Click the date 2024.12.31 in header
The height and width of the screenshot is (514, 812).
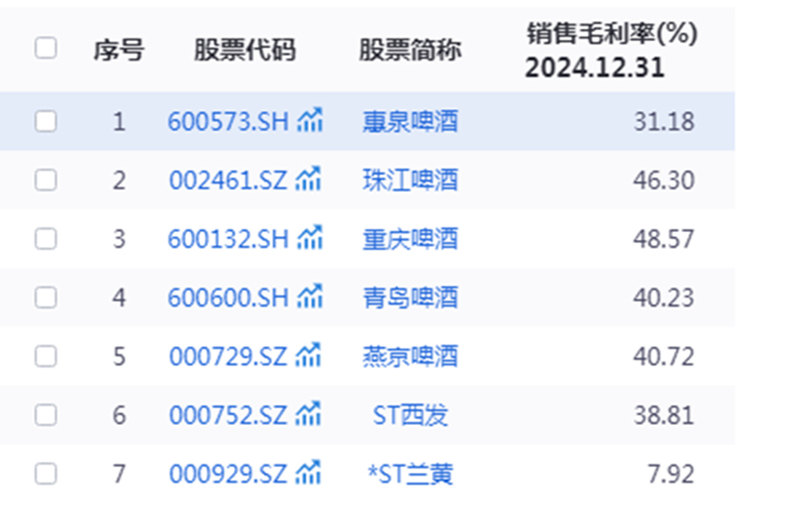point(594,67)
